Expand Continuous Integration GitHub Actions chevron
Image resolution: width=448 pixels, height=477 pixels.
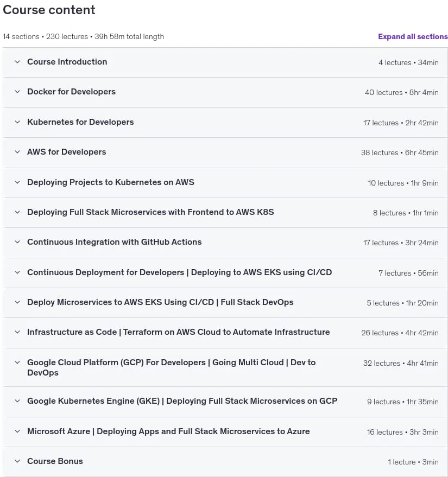pos(17,242)
